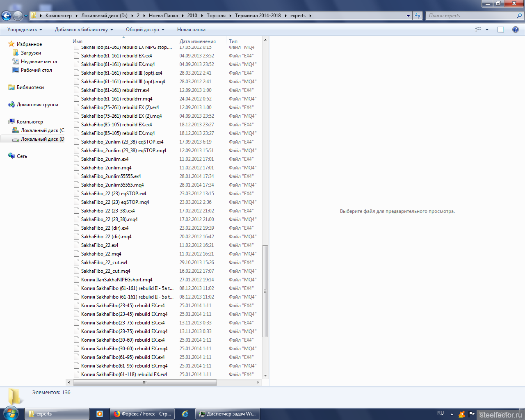Click the refresh button beside address bar
The image size is (525, 420).
(418, 16)
